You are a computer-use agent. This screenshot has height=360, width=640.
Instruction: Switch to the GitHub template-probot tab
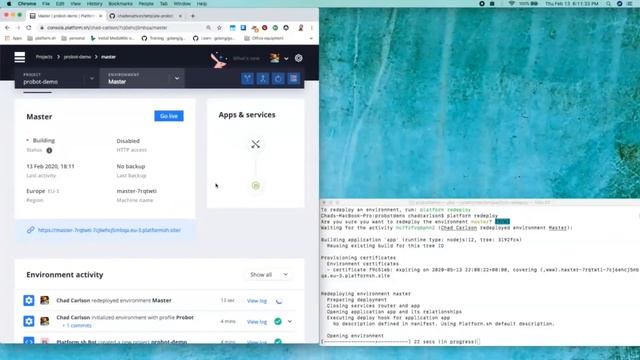pos(145,16)
